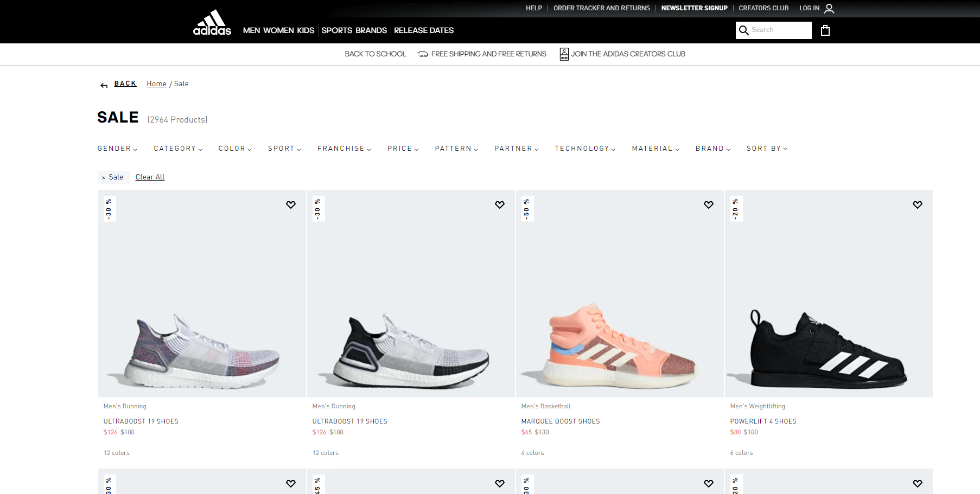This screenshot has width=980, height=494.
Task: Click the -50 % discount badge
Action: (x=526, y=209)
